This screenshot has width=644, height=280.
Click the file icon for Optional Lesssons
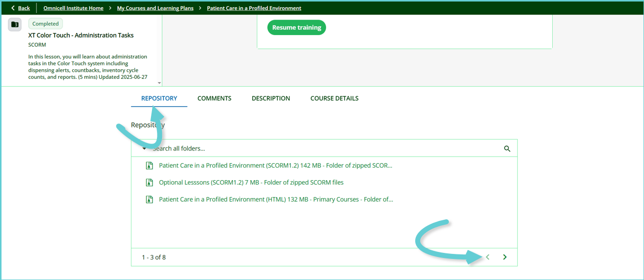click(149, 183)
